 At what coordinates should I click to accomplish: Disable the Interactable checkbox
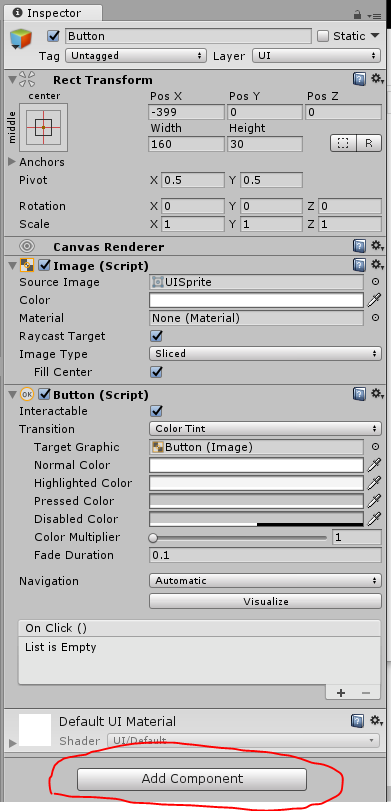click(x=156, y=411)
